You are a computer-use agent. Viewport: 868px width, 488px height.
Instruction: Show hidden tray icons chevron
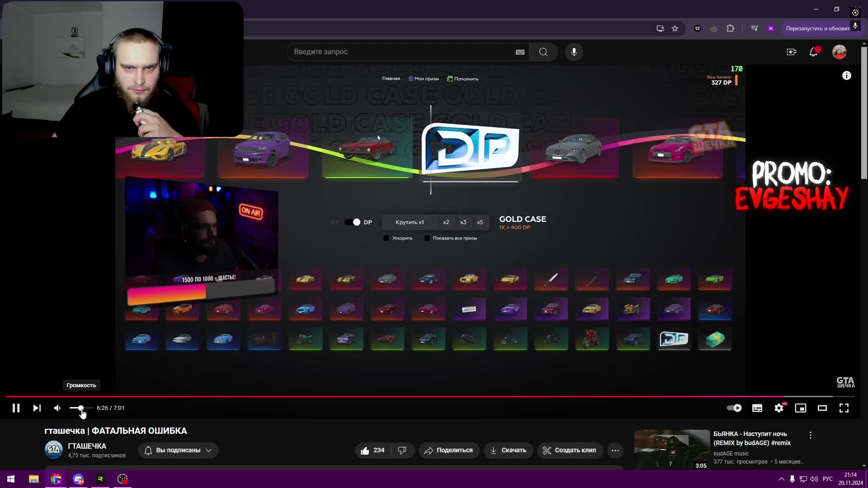click(781, 479)
